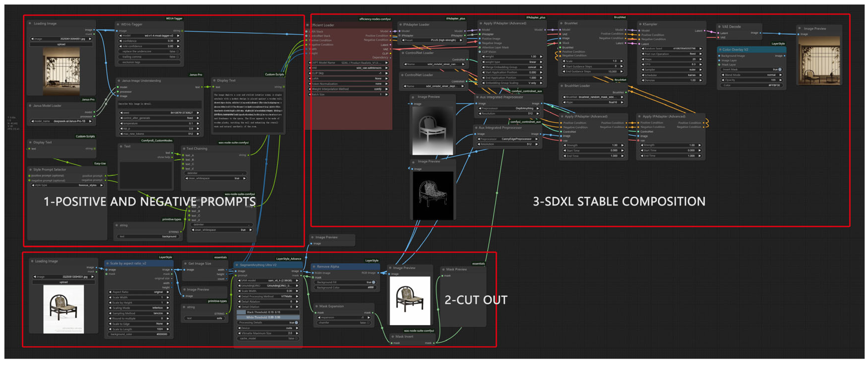Click the text field containing 'background'

pos(148,236)
